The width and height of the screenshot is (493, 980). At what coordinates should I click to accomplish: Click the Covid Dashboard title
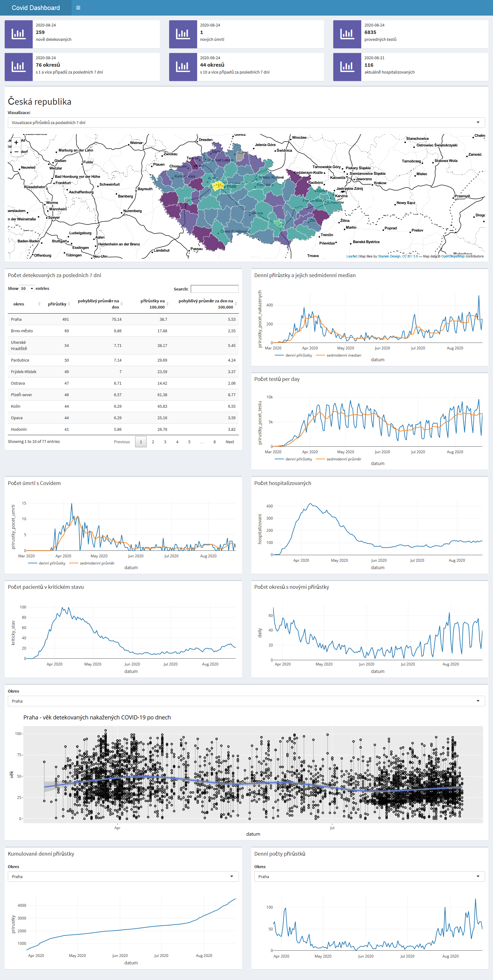point(36,7)
